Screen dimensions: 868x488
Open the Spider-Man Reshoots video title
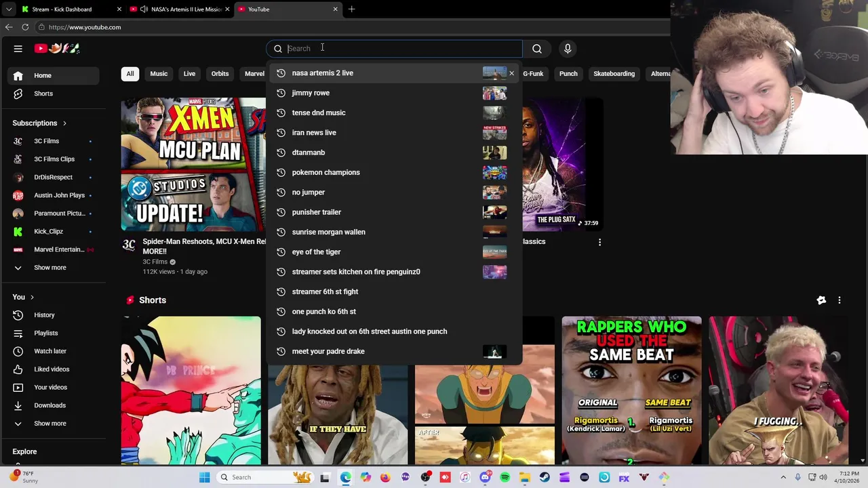click(x=204, y=246)
